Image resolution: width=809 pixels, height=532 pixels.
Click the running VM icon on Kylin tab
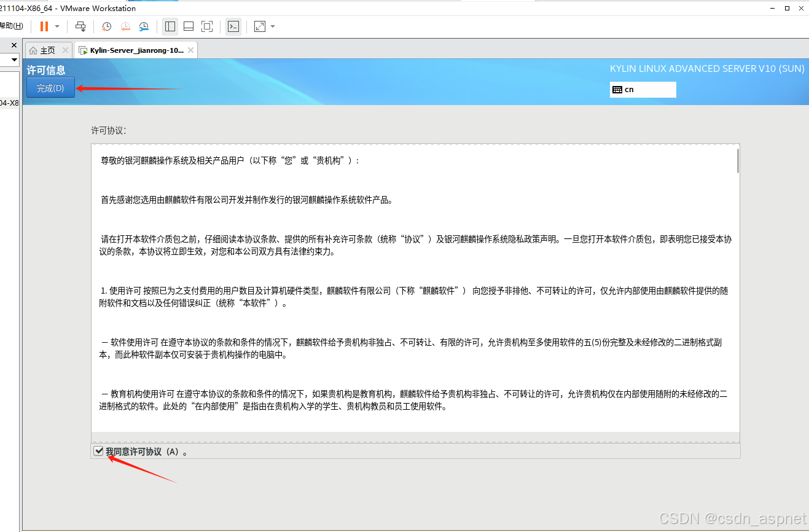82,50
